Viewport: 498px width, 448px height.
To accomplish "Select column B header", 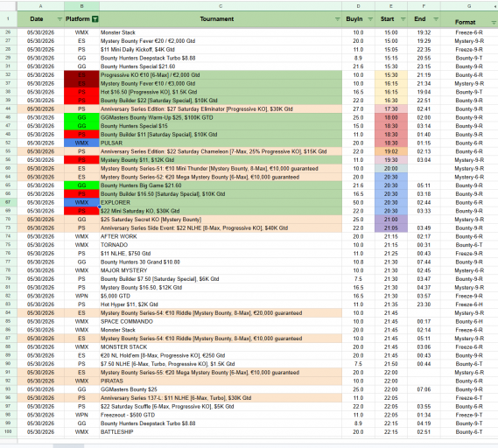I will [x=81, y=6].
